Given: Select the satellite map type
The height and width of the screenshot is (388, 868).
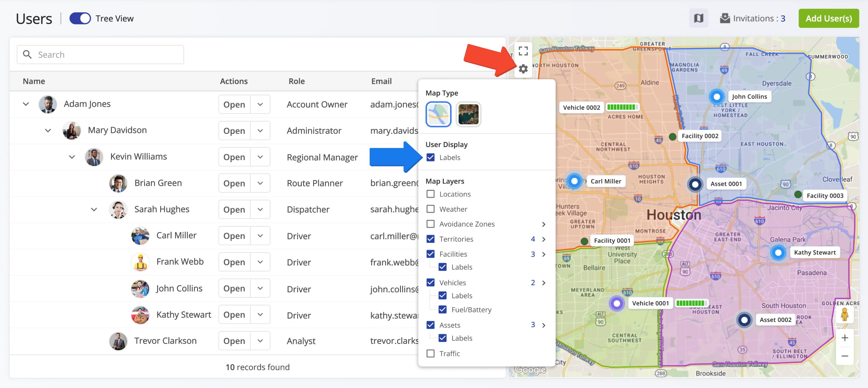Looking at the screenshot, I should click(x=468, y=114).
